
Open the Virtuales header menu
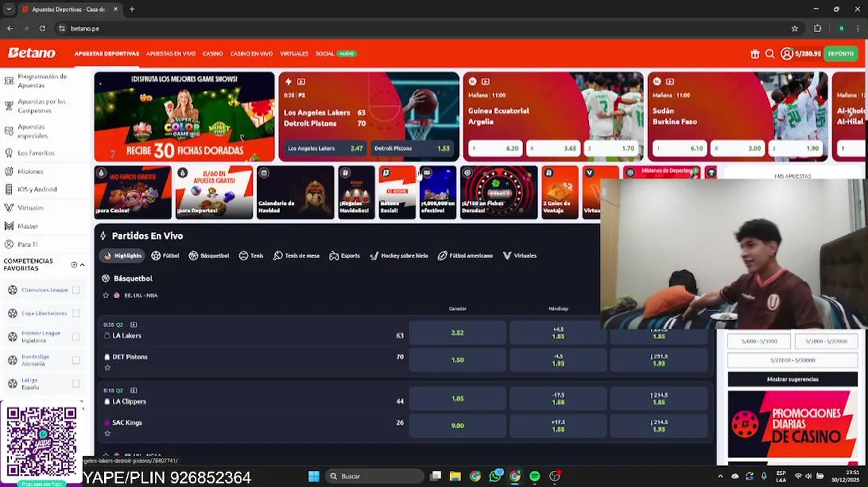(294, 53)
